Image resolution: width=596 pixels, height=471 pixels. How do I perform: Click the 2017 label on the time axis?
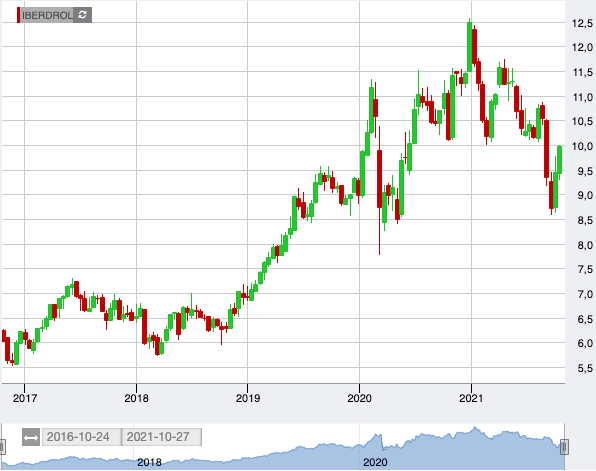[x=25, y=398]
